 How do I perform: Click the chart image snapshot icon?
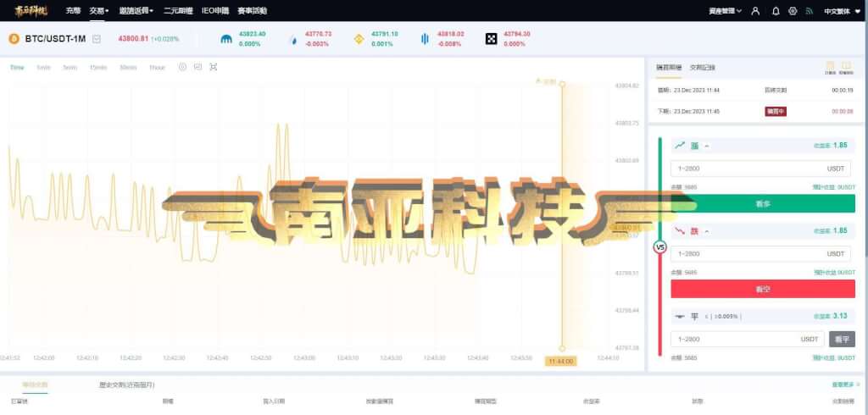[198, 67]
